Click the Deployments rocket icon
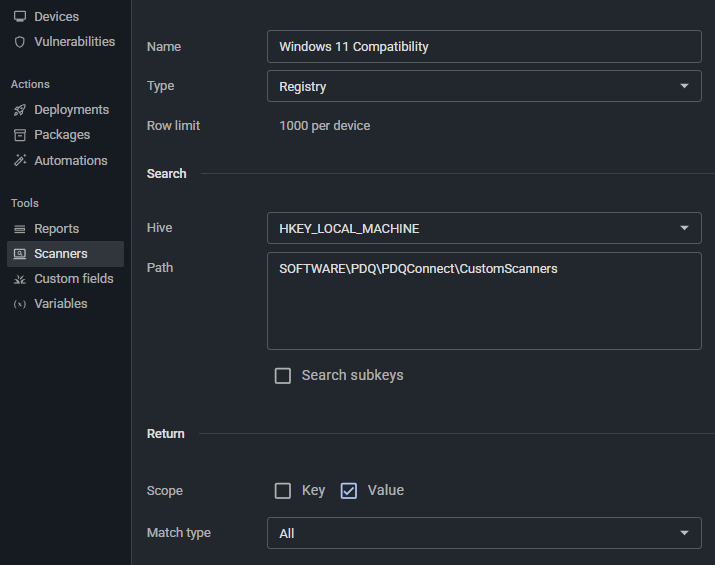Viewport: 715px width, 565px height. 20,110
